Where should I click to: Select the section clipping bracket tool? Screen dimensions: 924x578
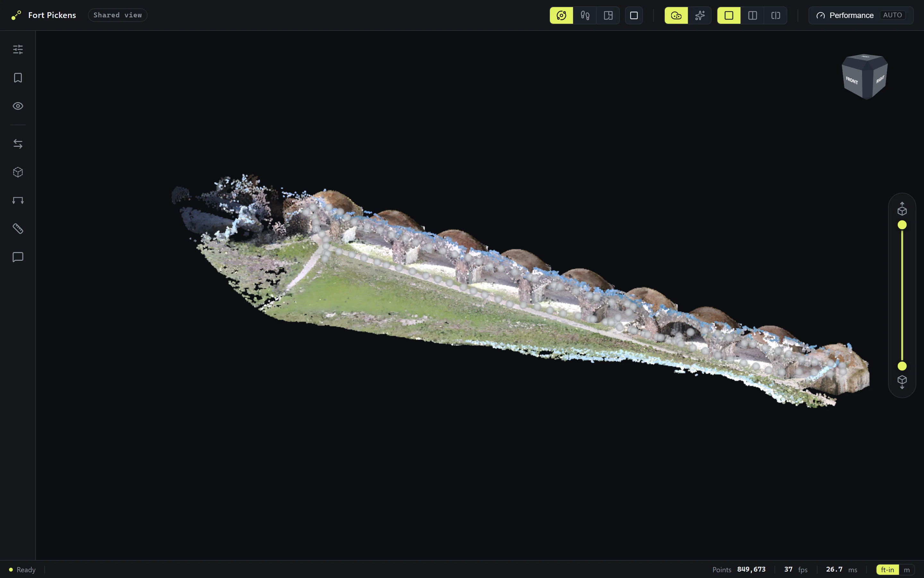pyautogui.click(x=18, y=200)
